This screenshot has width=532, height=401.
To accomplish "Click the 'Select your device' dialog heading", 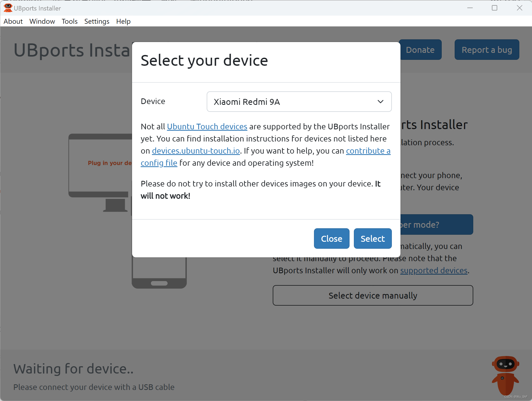I will (x=204, y=60).
